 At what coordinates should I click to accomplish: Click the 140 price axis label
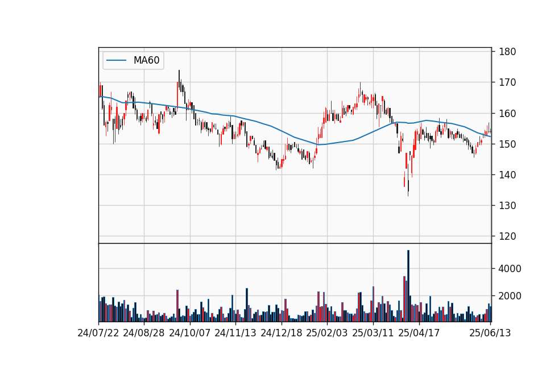[x=507, y=174]
